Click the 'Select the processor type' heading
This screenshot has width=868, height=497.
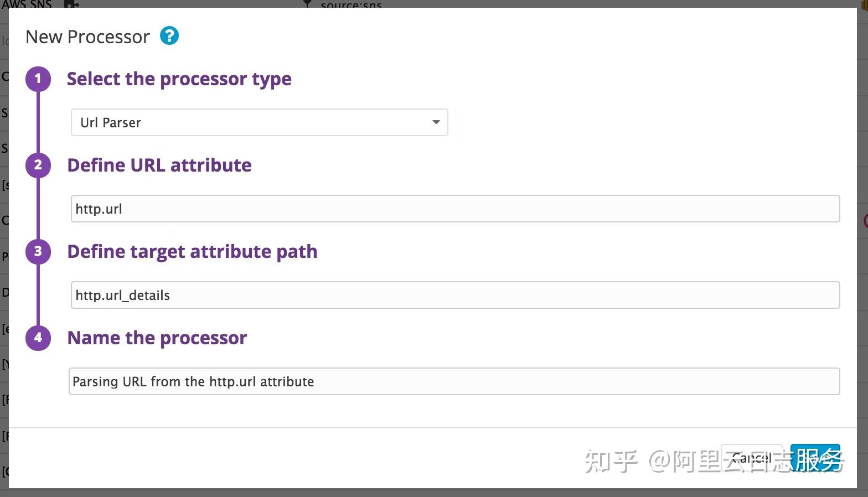pos(179,79)
